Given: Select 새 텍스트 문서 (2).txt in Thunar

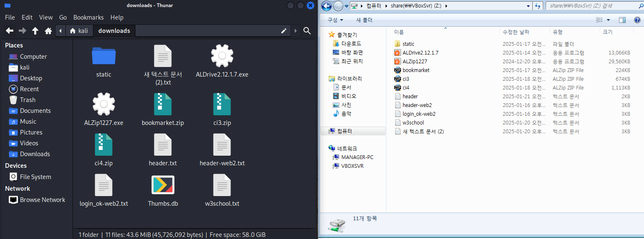Looking at the screenshot, I should [x=163, y=65].
